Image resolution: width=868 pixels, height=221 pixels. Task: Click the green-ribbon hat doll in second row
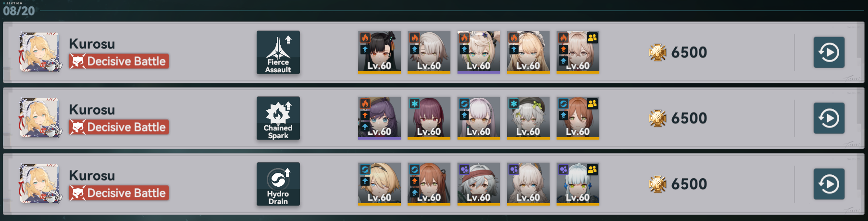pyautogui.click(x=528, y=118)
